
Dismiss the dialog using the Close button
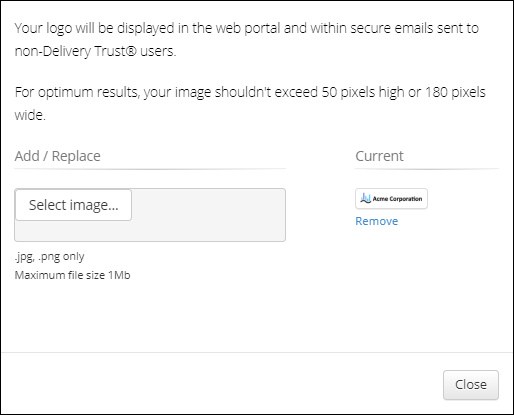click(471, 385)
